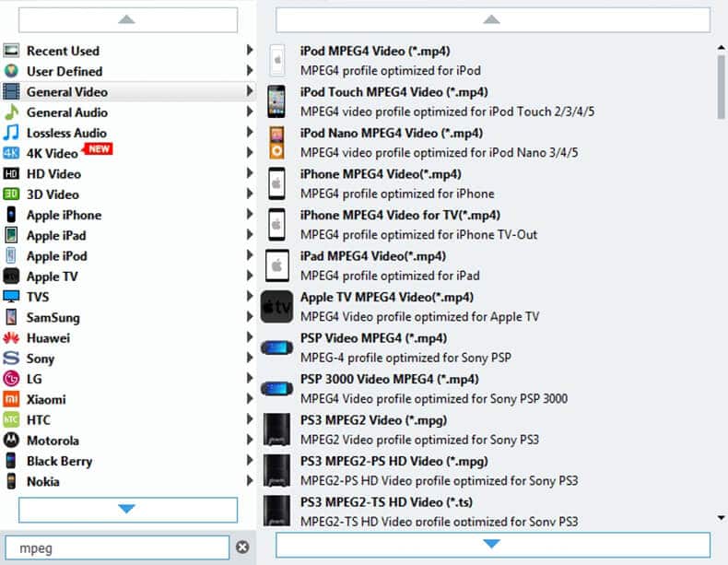Viewport: 728px width, 565px height.
Task: Click the Apple TV black icon
Action: (11, 276)
